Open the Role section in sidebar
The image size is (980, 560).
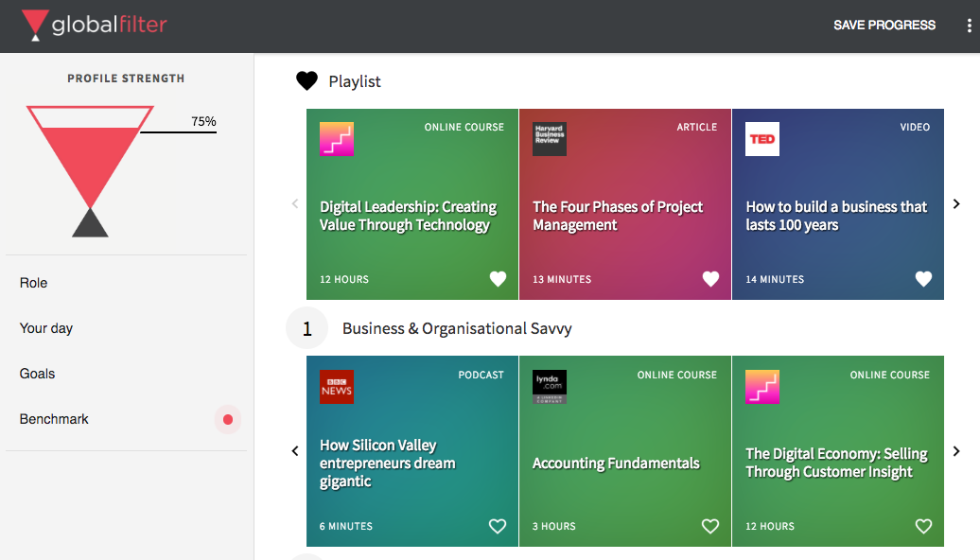pos(34,283)
